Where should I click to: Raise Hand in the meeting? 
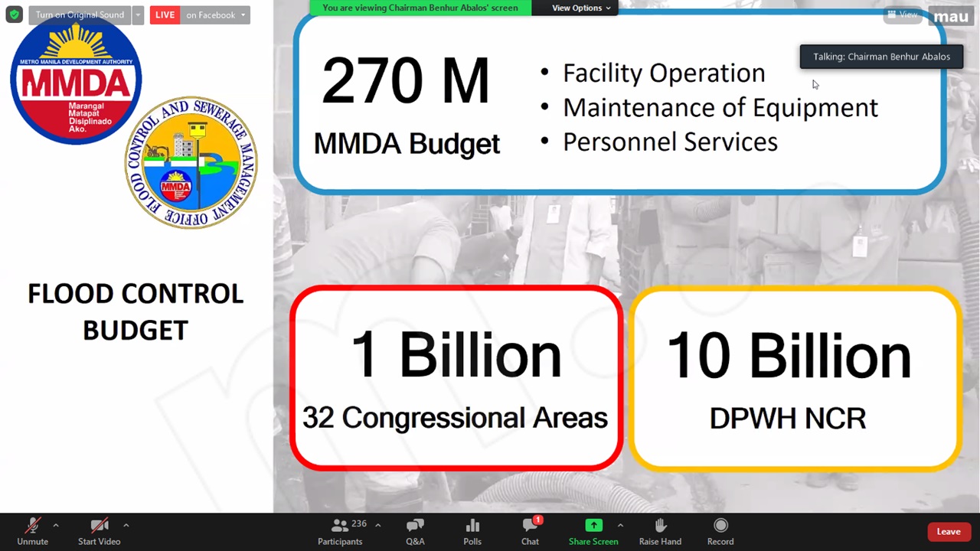(660, 531)
